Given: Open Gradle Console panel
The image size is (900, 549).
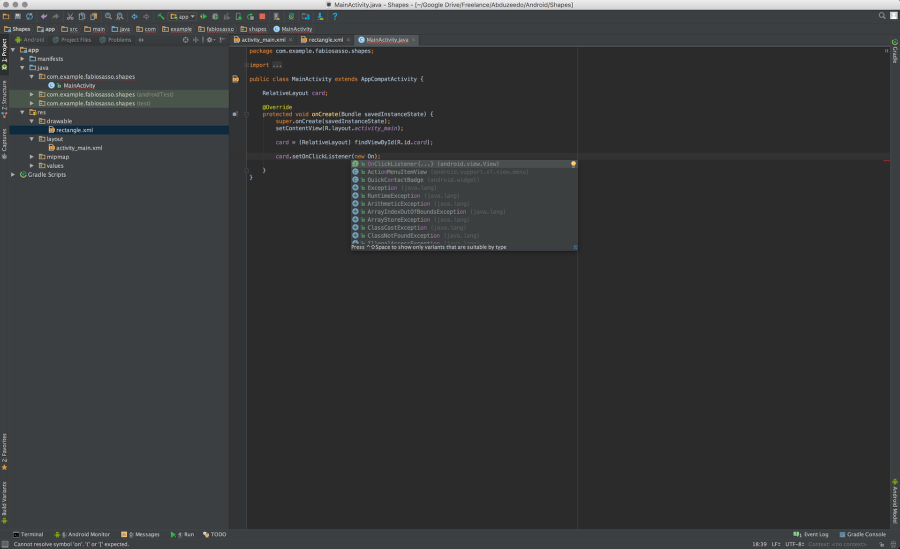Looking at the screenshot, I should pyautogui.click(x=862, y=534).
